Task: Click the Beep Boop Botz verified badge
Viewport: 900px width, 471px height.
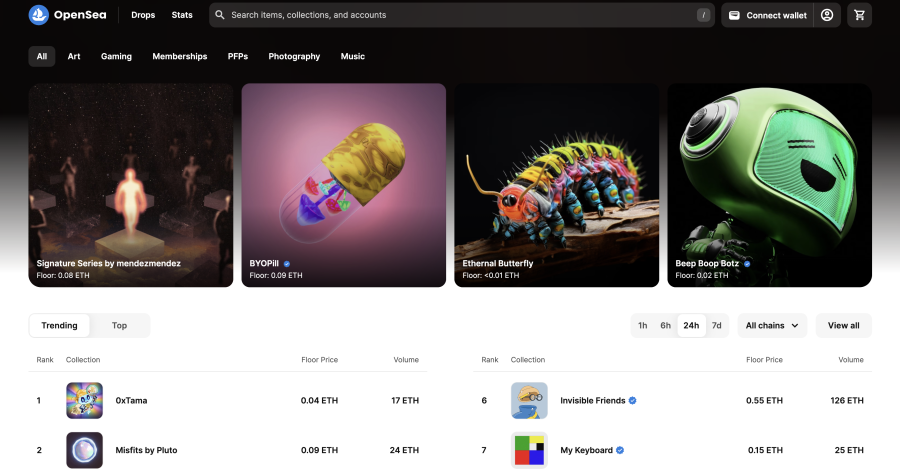Action: (x=747, y=264)
